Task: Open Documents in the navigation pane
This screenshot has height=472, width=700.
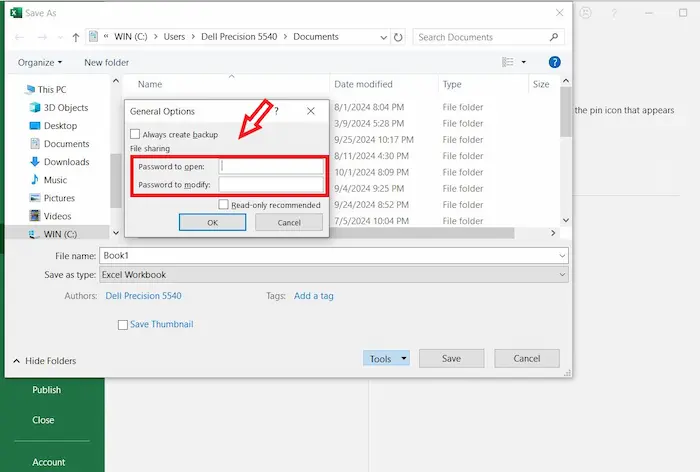Action: tap(59, 144)
